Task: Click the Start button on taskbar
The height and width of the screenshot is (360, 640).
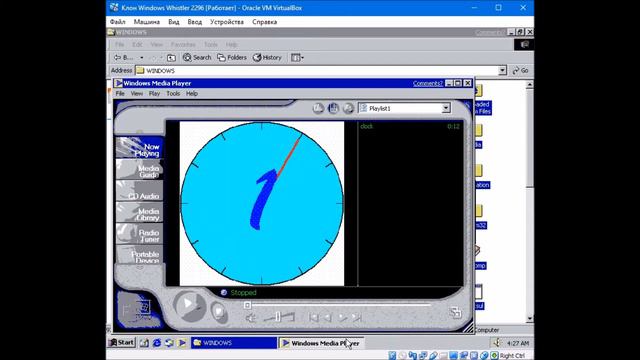Action: (122, 343)
